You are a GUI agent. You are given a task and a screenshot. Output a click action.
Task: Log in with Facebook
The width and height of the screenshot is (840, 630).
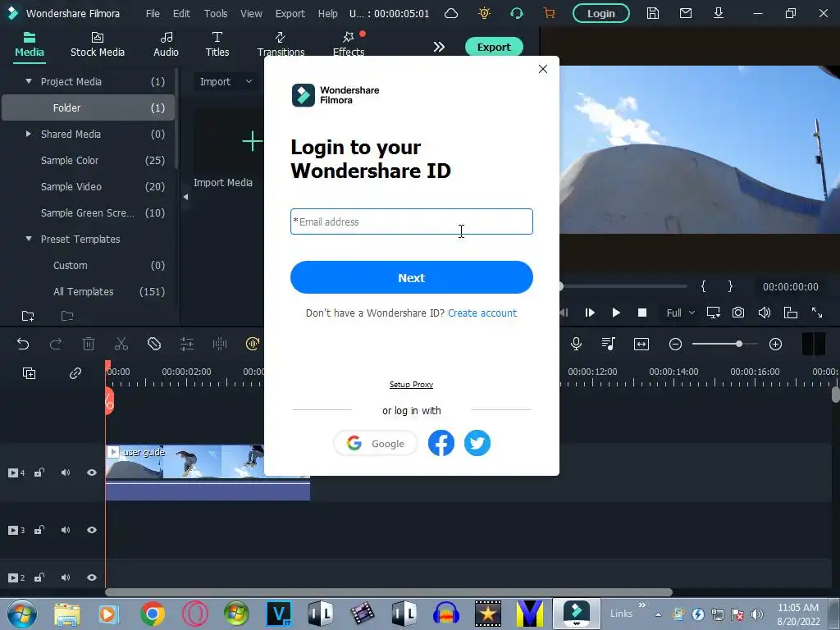441,443
